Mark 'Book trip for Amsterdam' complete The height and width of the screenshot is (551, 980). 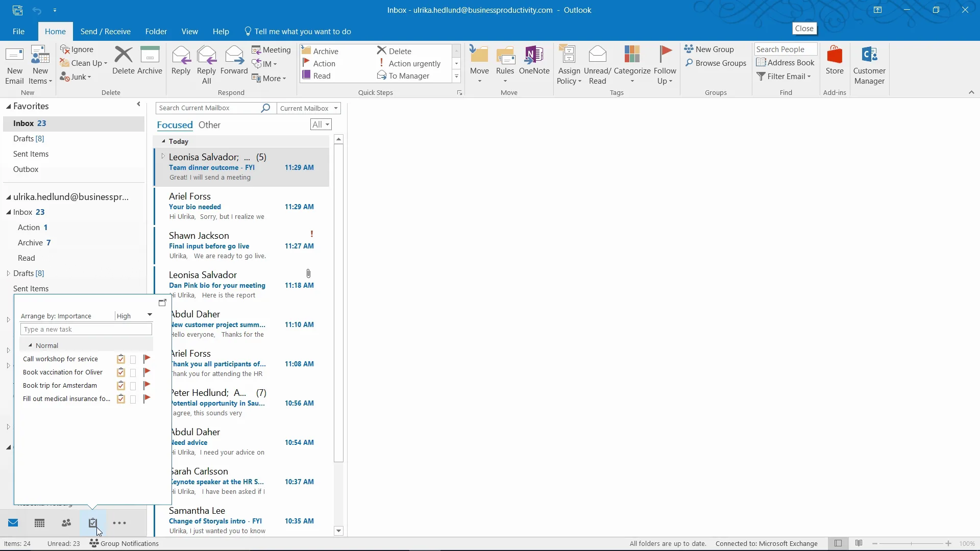[121, 386]
